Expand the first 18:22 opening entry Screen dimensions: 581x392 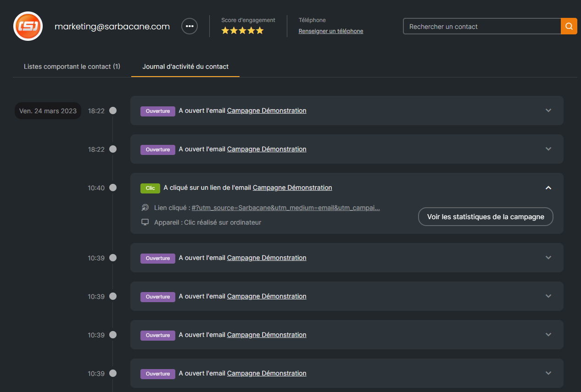pos(548,110)
